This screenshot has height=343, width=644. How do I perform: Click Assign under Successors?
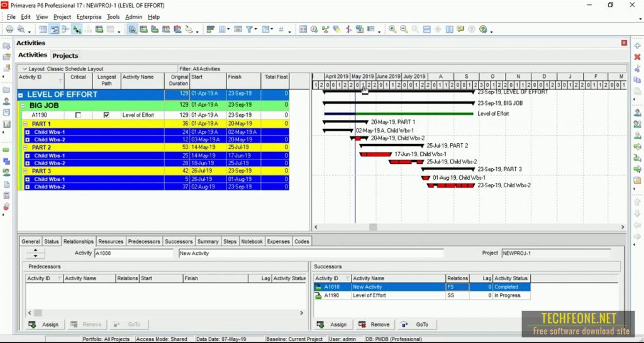point(332,325)
